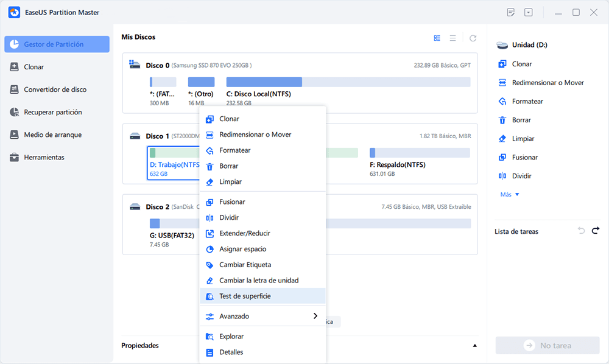Click '7.45 GB Básico, MBR, USB Extraíble' text
The width and height of the screenshot is (609, 364).
(x=426, y=207)
